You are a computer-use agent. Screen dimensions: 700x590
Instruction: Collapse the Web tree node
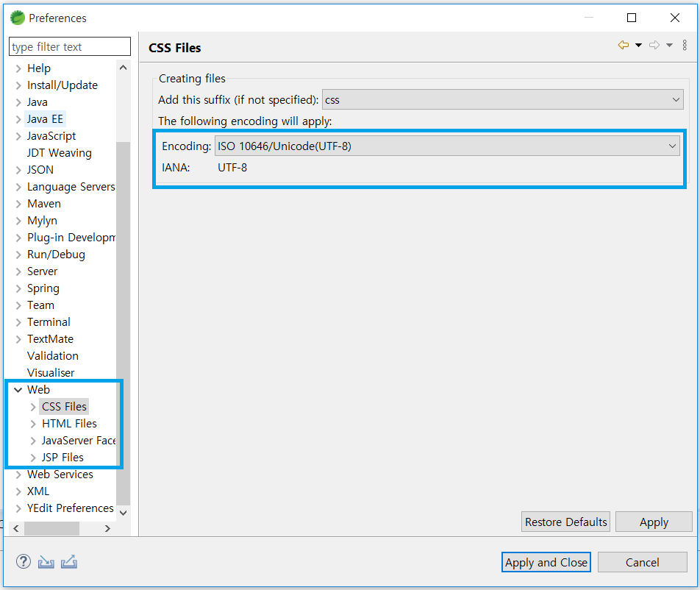coord(18,390)
